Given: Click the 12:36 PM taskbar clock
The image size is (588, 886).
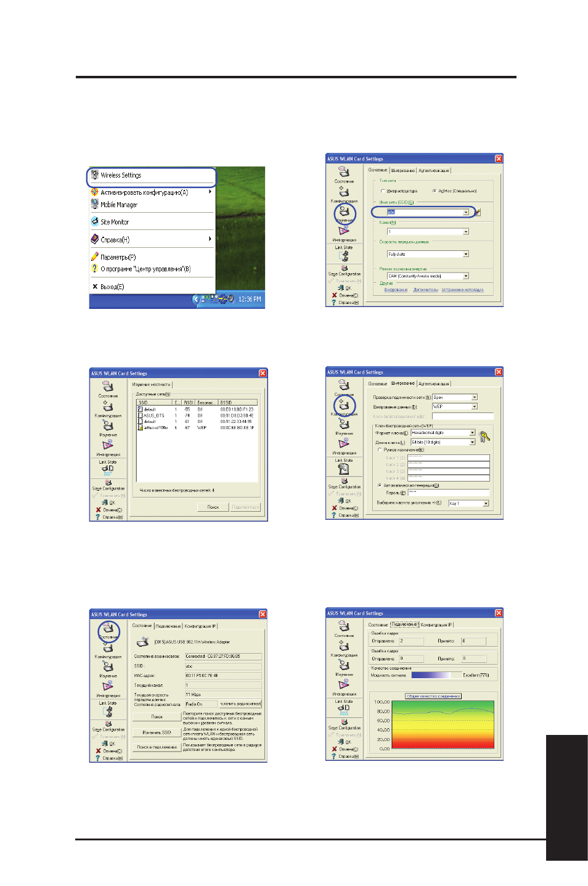Looking at the screenshot, I should pyautogui.click(x=250, y=300).
